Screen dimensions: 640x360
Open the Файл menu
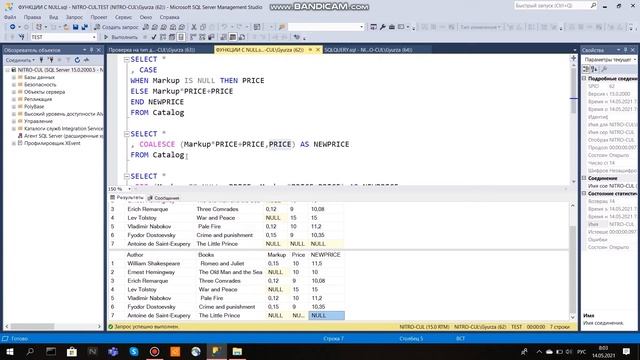click(x=10, y=17)
